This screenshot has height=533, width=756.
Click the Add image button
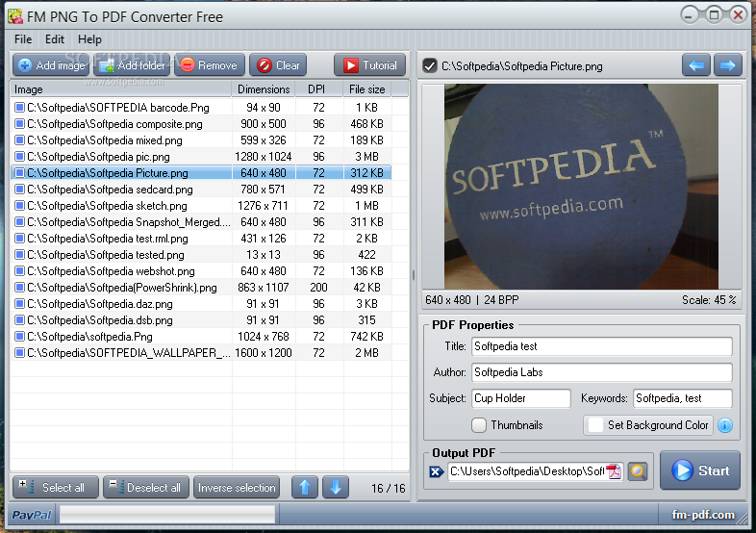click(x=51, y=65)
